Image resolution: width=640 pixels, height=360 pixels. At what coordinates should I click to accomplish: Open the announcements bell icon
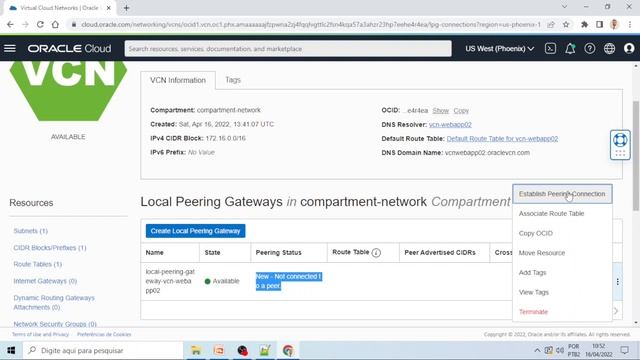[570, 49]
